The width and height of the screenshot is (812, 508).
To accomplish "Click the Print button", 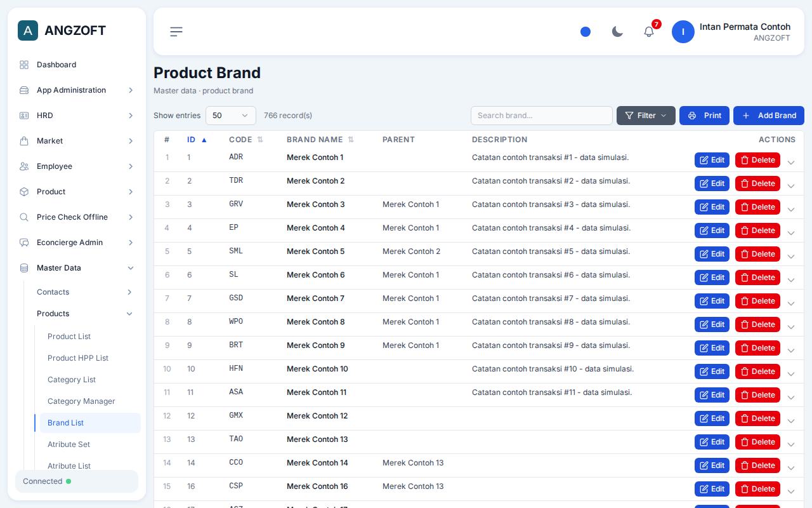I will point(704,116).
